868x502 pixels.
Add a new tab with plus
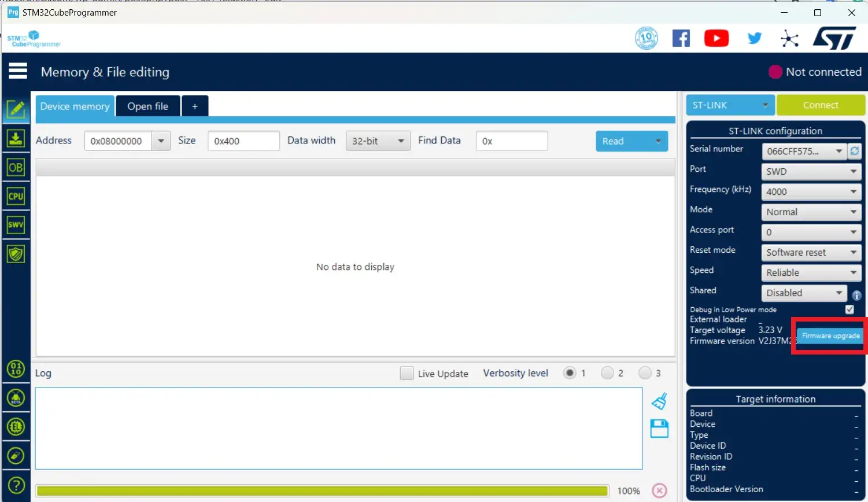click(x=195, y=106)
